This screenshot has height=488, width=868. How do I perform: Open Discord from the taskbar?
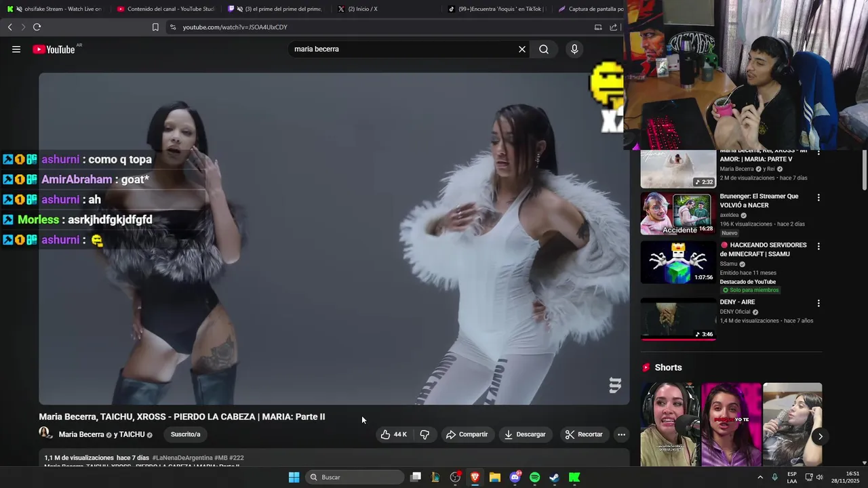coord(515,477)
